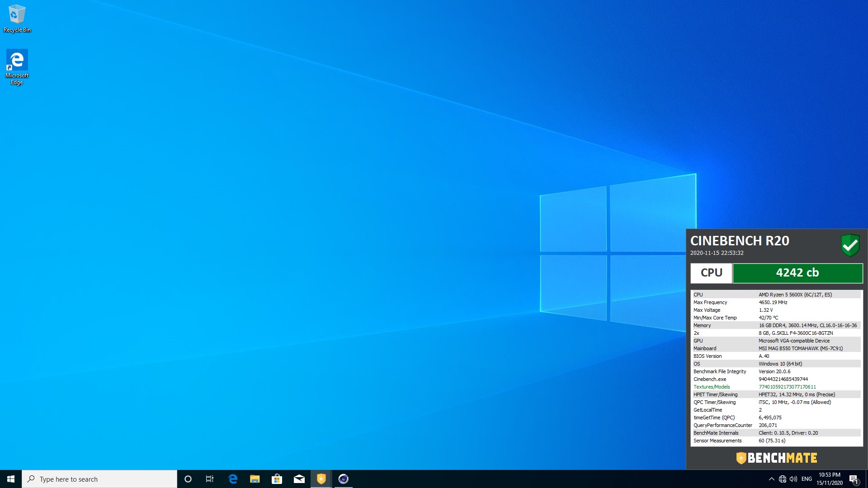Viewport: 868px width, 488px height.
Task: Click the BENCHMATE logo at panel bottom
Action: tap(777, 458)
